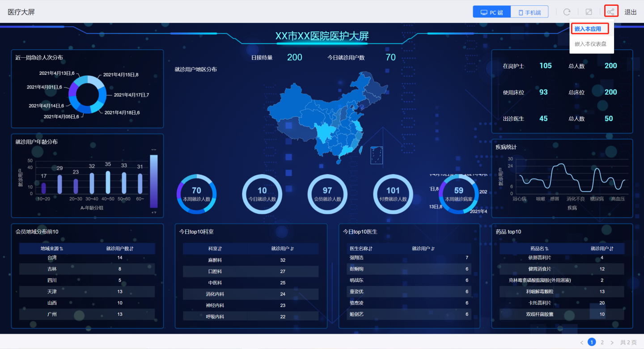The width and height of the screenshot is (644, 349).
Task: Go to page 2 in pagination
Action: (602, 342)
